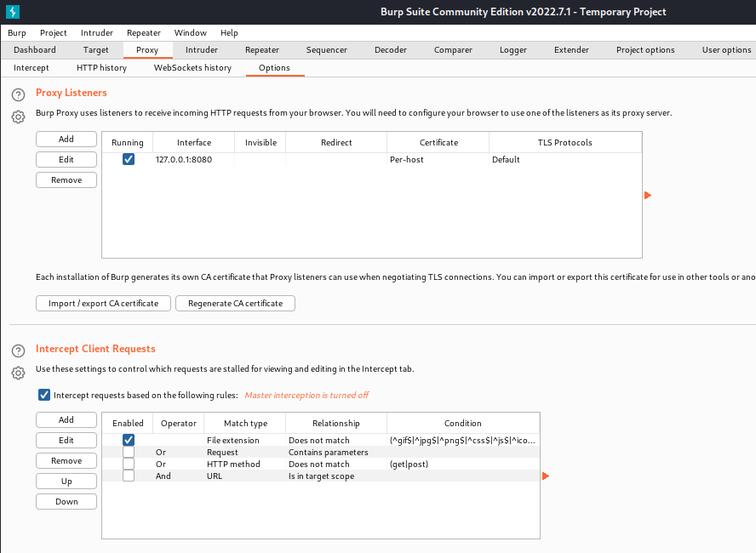The width and height of the screenshot is (756, 553).
Task: Click Import / export CA certificate button
Action: click(x=103, y=303)
